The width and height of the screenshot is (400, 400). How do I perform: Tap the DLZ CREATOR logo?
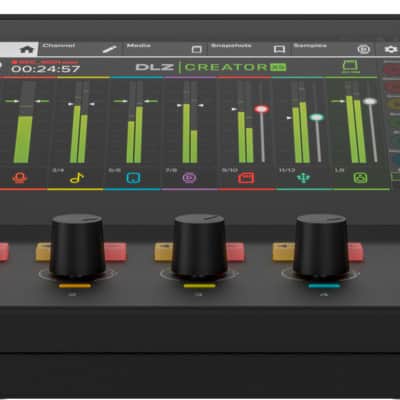click(211, 67)
